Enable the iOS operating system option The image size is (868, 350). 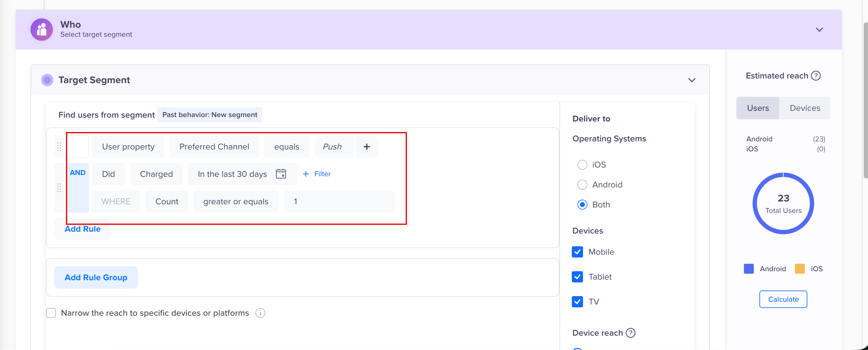tap(582, 164)
